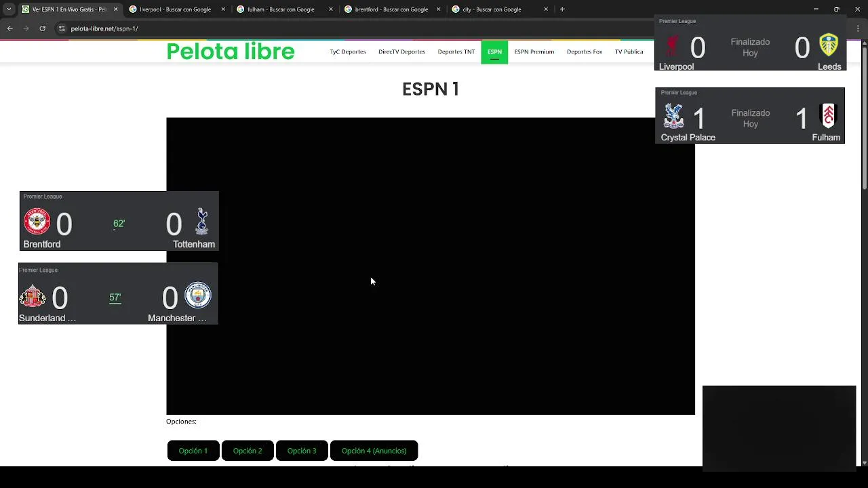The width and height of the screenshot is (868, 488).
Task: Click the Brentford club crest
Action: click(x=37, y=222)
